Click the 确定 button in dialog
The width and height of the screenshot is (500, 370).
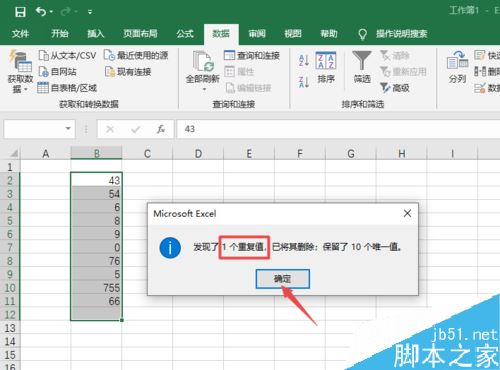283,279
